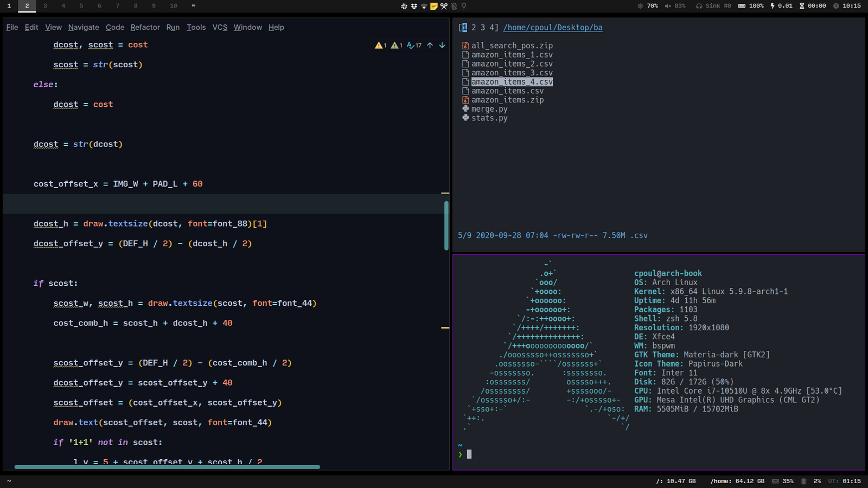Open the File menu
This screenshot has width=868, height=488.
[12, 27]
